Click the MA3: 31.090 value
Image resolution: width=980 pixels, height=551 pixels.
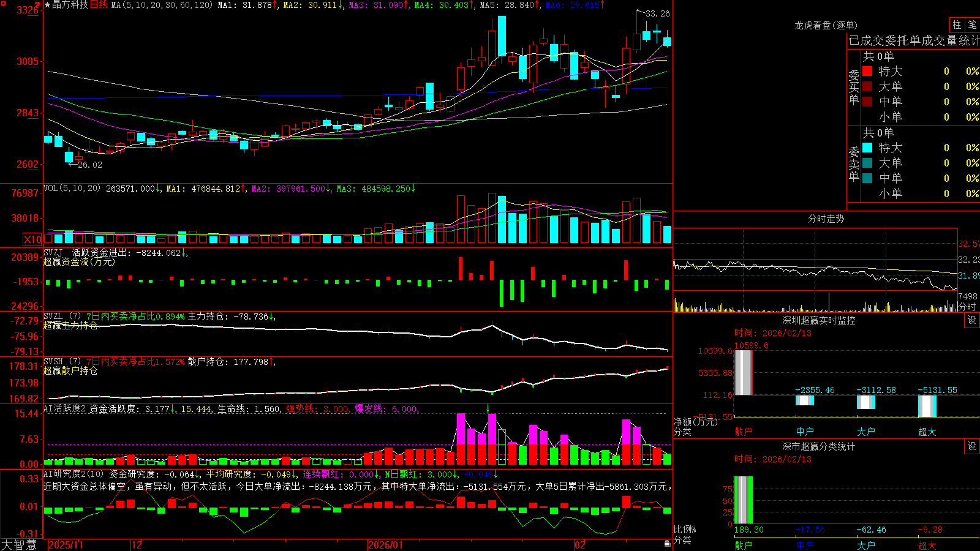point(375,5)
